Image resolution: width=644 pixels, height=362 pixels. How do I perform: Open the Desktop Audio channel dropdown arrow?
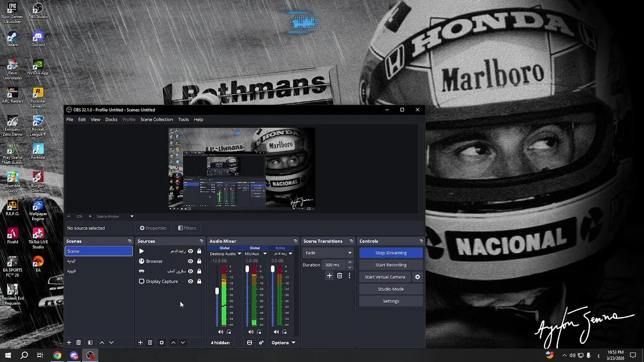click(x=239, y=254)
